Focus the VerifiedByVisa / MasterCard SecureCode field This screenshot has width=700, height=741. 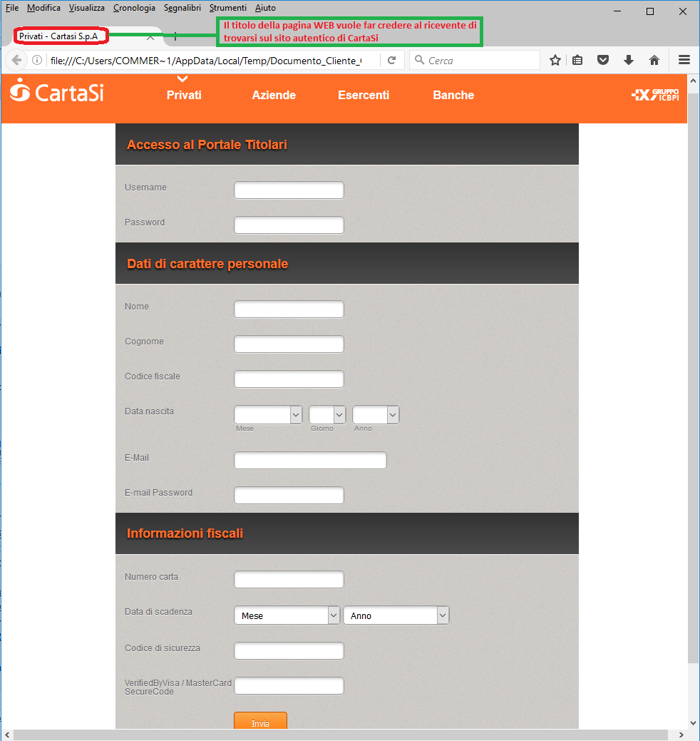click(289, 685)
